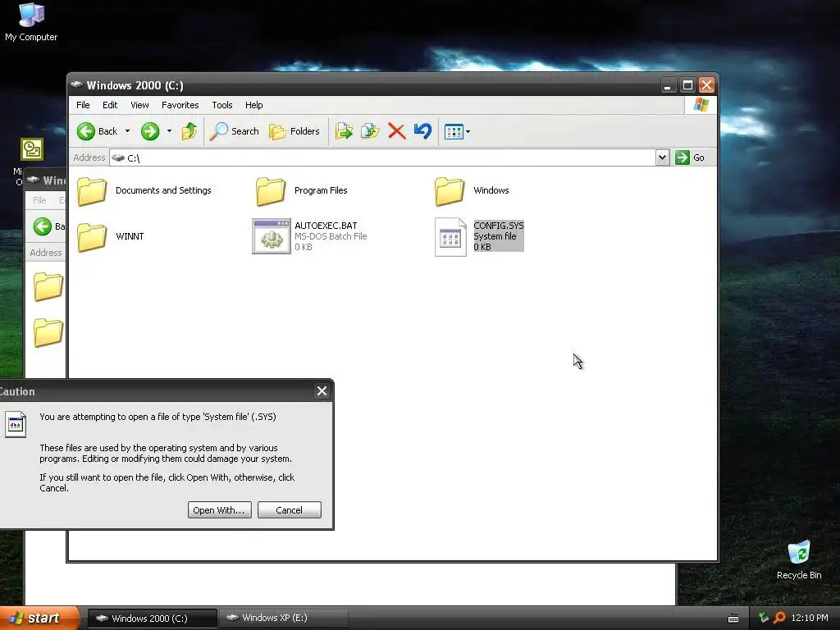Click the Move To toolbar icon
This screenshot has width=840, height=630.
pyautogui.click(x=344, y=131)
